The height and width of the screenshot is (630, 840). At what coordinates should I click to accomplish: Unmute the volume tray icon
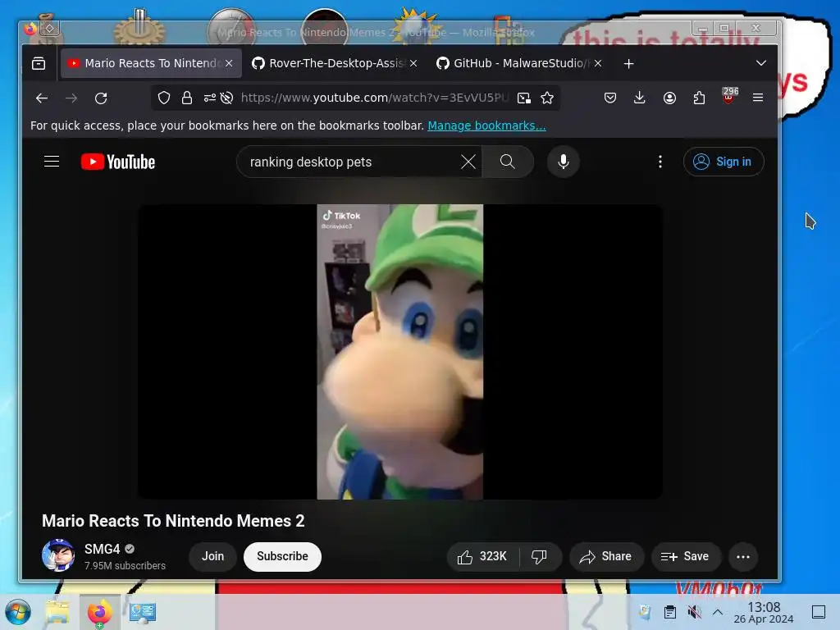(x=694, y=612)
